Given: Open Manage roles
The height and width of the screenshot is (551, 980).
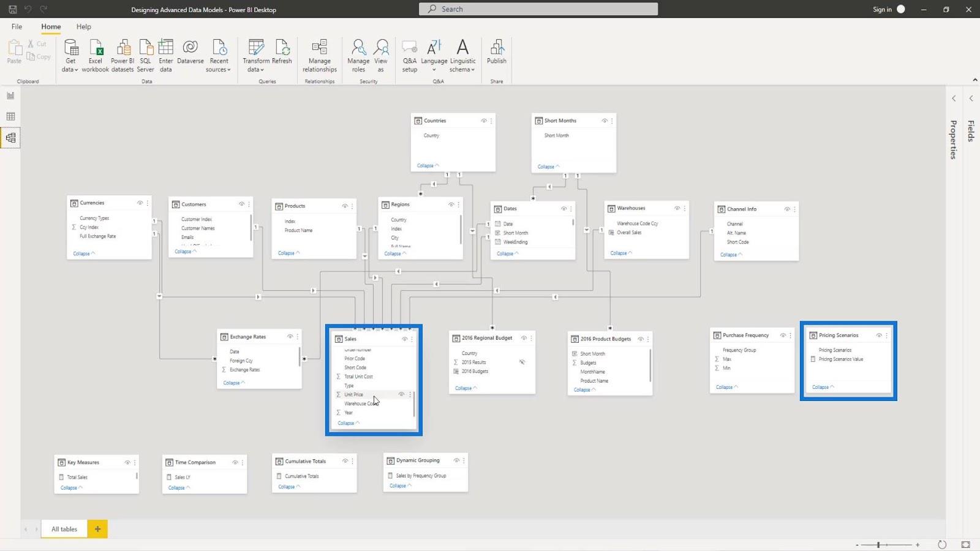Looking at the screenshot, I should pyautogui.click(x=358, y=56).
